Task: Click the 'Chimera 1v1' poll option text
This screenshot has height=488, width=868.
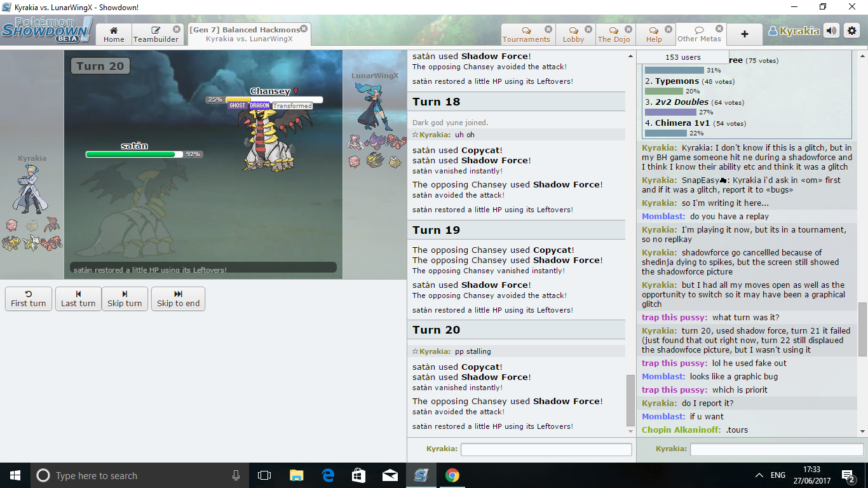Action: (682, 123)
